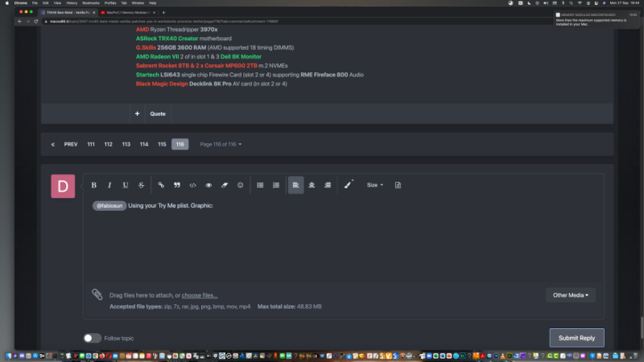Screen dimensions: 644x362
Task: Open the Profiles menu
Action: coord(110,3)
